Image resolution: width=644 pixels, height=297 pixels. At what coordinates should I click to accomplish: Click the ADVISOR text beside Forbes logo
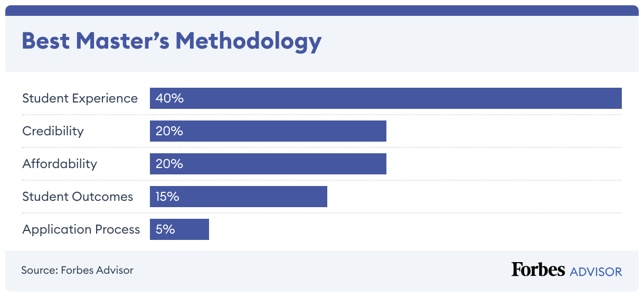596,272
